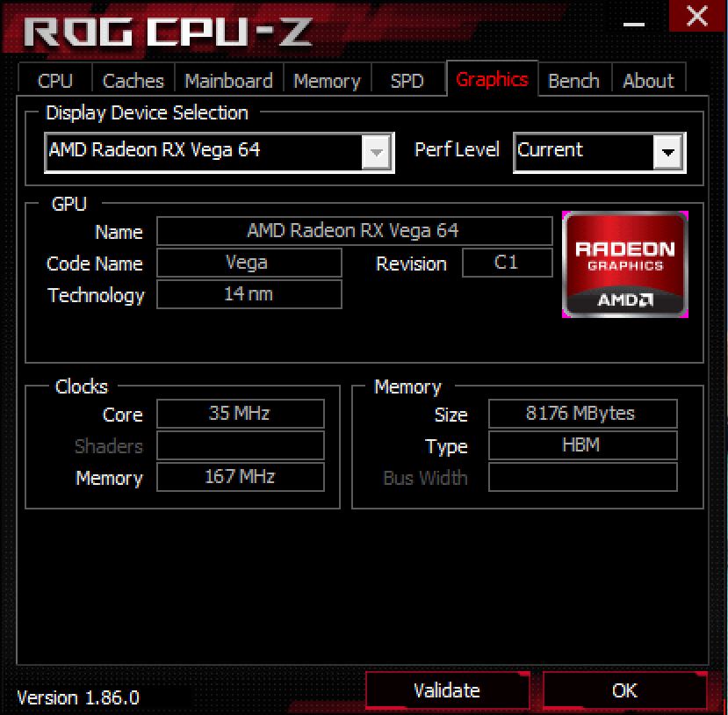Expand the display device dropdown arrow

376,152
